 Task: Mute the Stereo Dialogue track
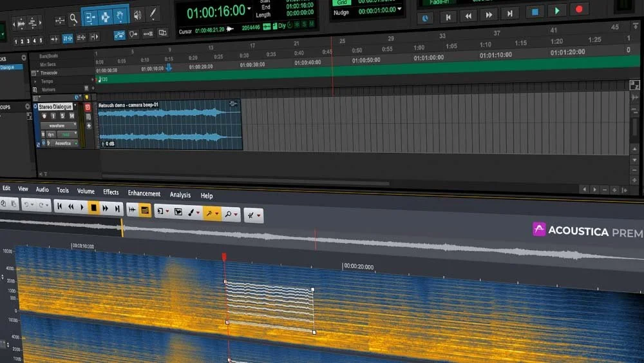72,116
